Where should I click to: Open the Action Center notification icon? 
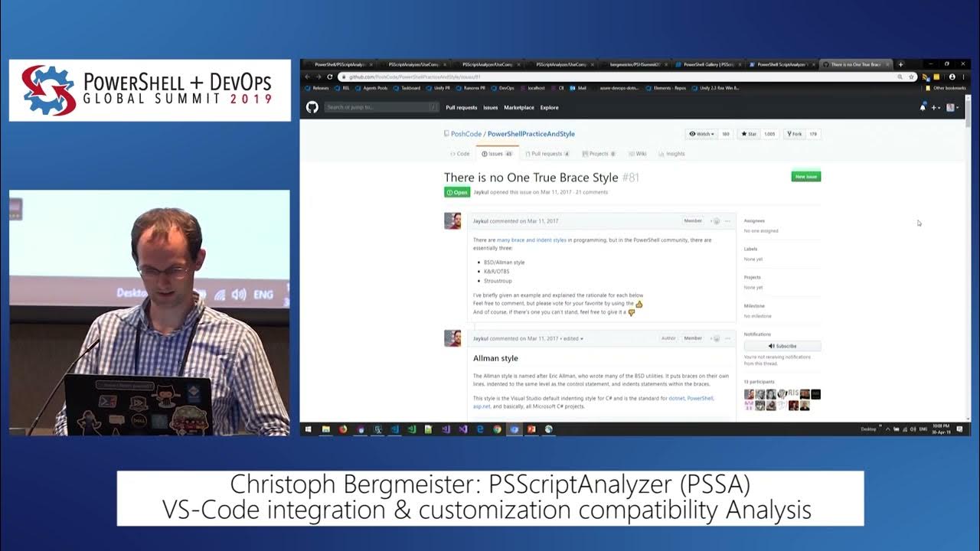coord(959,429)
